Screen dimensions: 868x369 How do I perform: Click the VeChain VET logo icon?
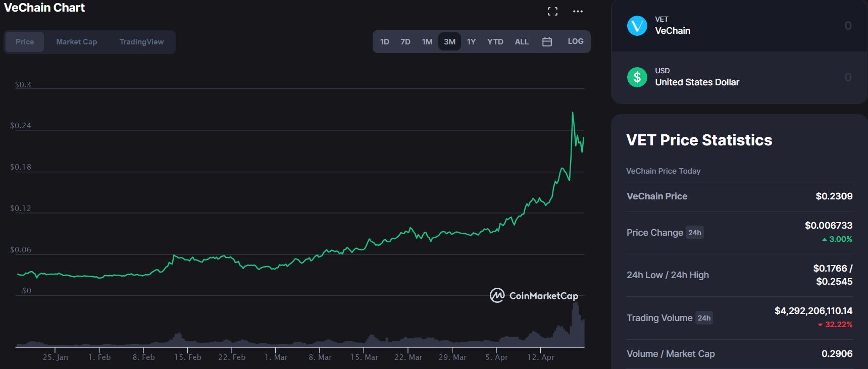[x=637, y=26]
